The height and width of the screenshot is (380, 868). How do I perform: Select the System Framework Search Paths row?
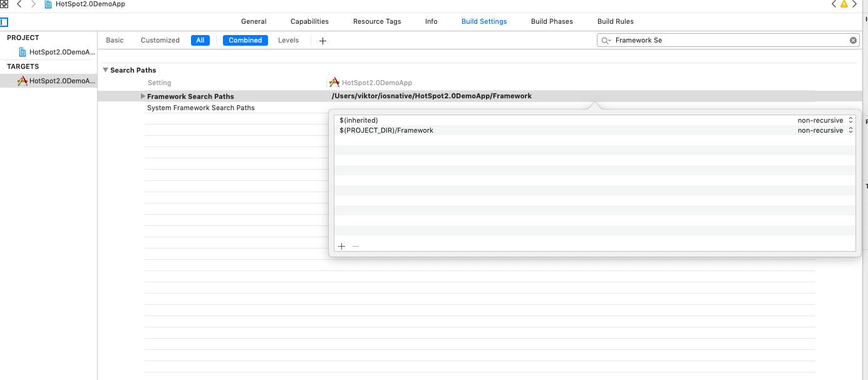click(x=201, y=108)
